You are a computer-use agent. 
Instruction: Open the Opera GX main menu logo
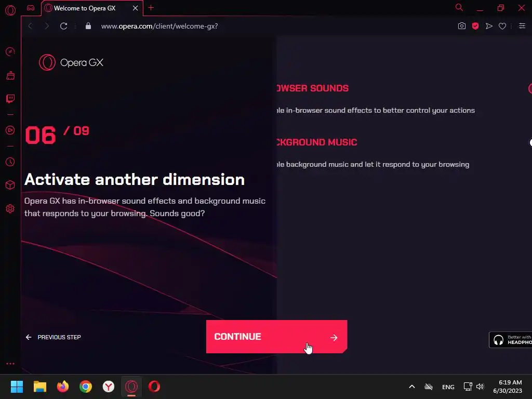(10, 10)
